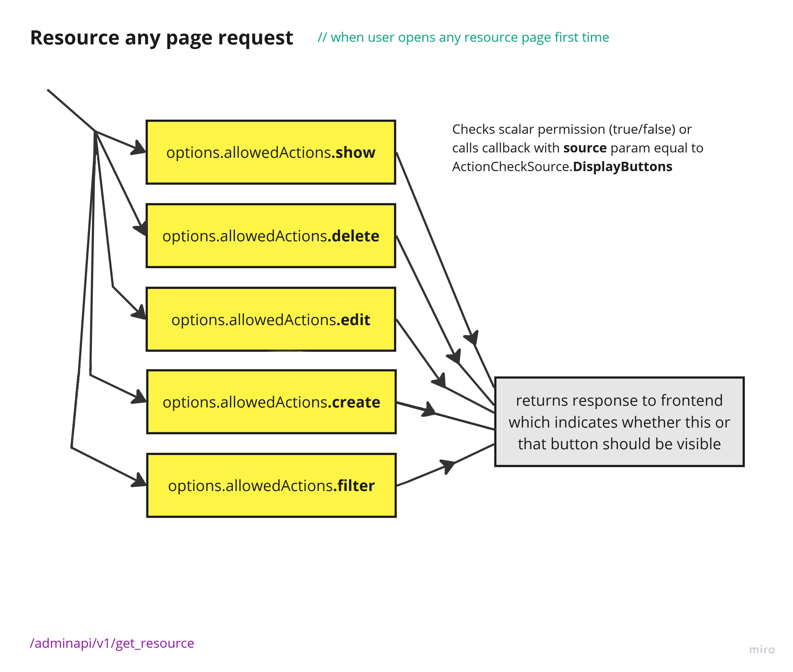The width and height of the screenshot is (793, 672).
Task: Click the bold 'DisplayButtons' word
Action: pos(622,166)
